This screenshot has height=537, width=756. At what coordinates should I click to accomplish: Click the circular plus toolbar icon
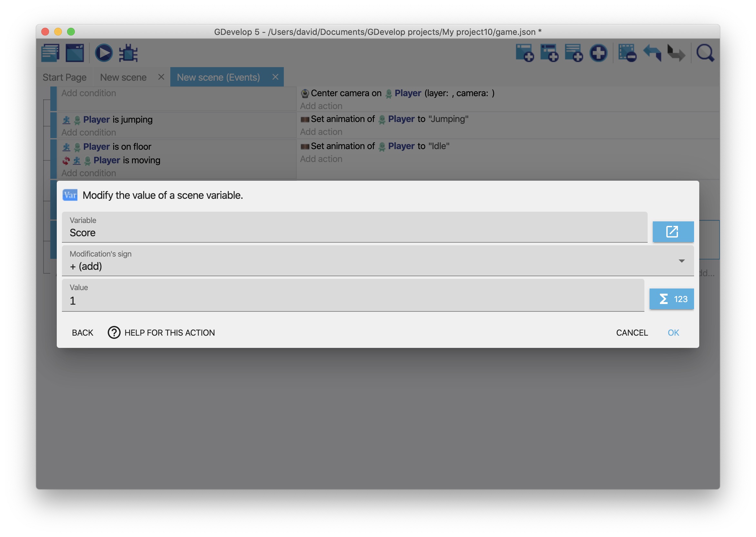coord(598,53)
